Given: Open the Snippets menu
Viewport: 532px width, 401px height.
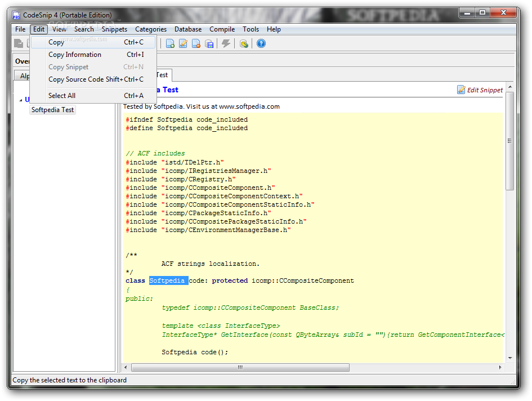Looking at the screenshot, I should (x=114, y=29).
